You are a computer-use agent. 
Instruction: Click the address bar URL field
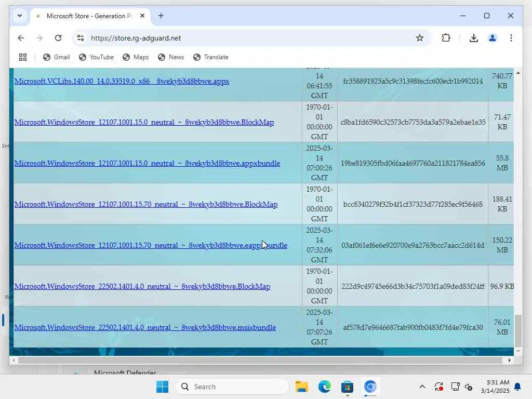tap(251, 38)
